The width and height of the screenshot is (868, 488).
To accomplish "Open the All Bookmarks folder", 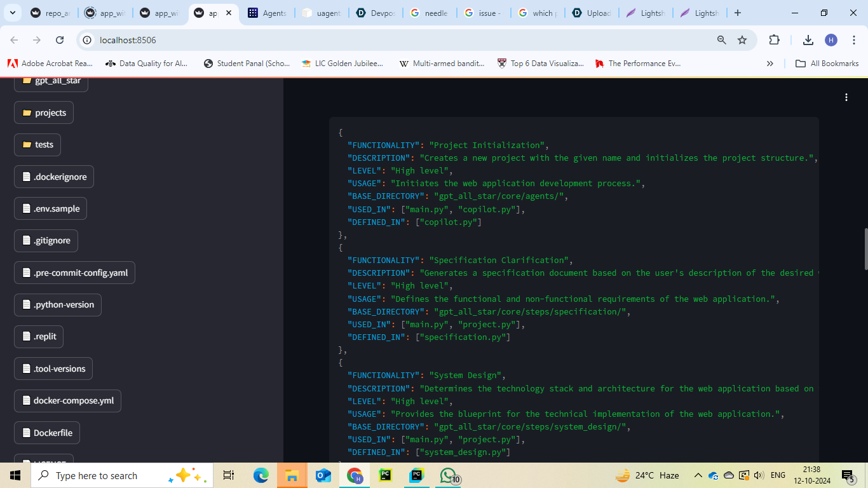I will (x=827, y=64).
